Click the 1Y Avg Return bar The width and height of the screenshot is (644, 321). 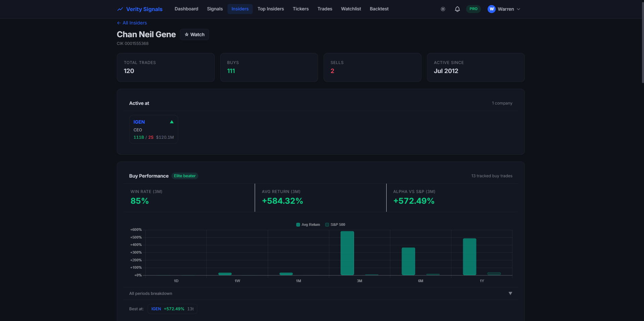tap(469, 257)
